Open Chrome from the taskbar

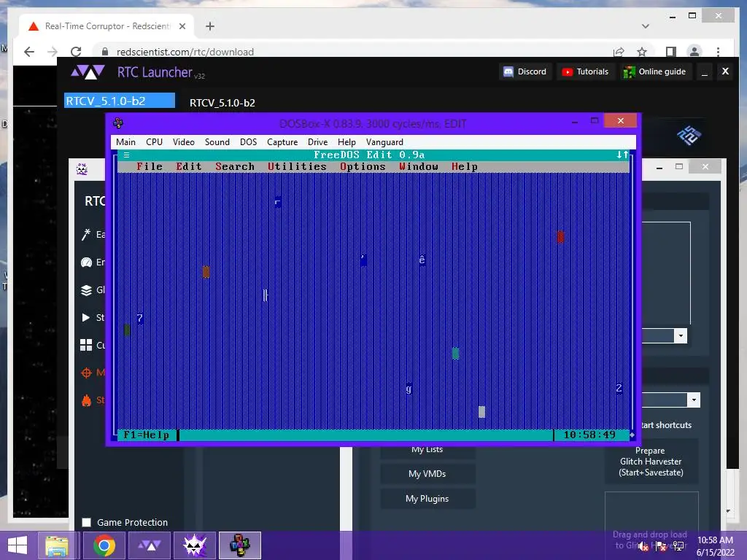pos(104,545)
